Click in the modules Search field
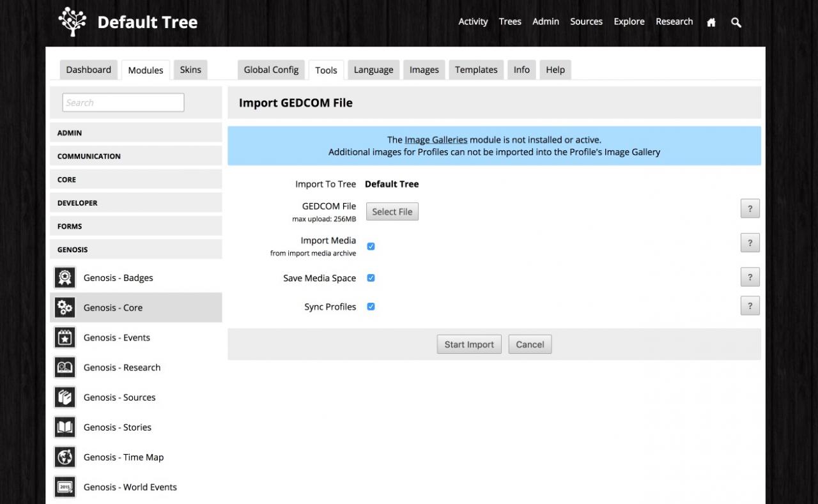The width and height of the screenshot is (818, 504). (123, 102)
